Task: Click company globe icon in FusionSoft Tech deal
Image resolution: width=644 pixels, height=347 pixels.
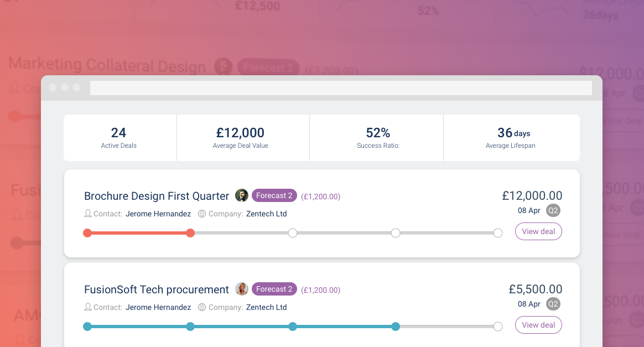Action: (x=201, y=307)
